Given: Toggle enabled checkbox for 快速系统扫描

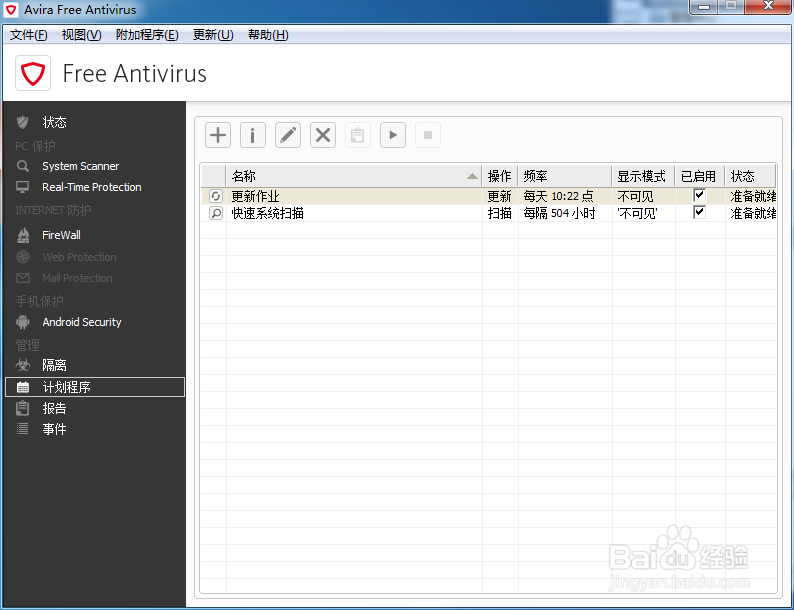Looking at the screenshot, I should [x=699, y=212].
